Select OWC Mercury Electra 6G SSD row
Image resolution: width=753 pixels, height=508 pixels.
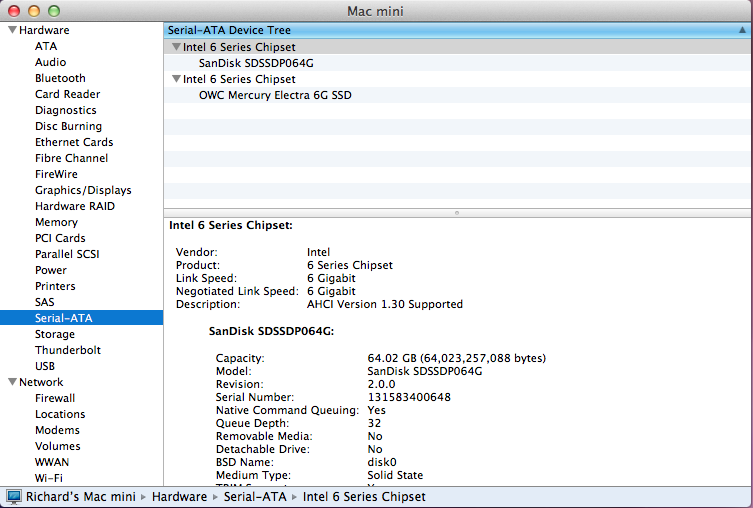(x=275, y=95)
